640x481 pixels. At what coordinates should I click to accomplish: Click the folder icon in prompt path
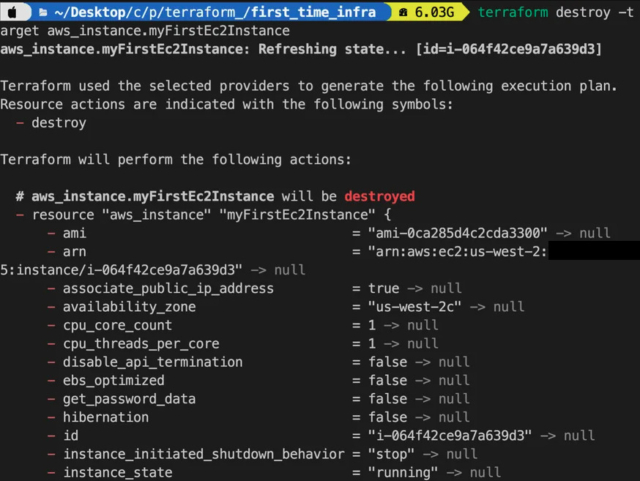(x=43, y=12)
